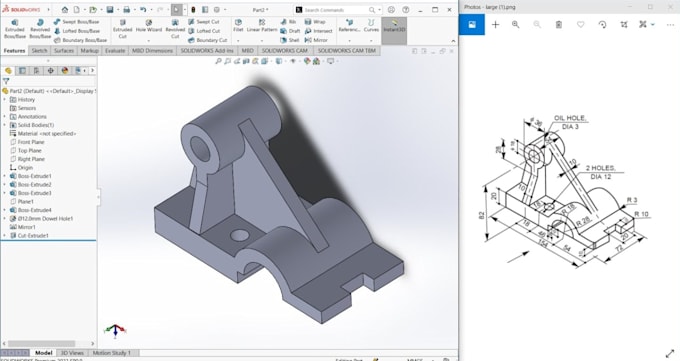Select the Extruded Boss/Base tool
Screen dimensions: 680x361
point(15,29)
